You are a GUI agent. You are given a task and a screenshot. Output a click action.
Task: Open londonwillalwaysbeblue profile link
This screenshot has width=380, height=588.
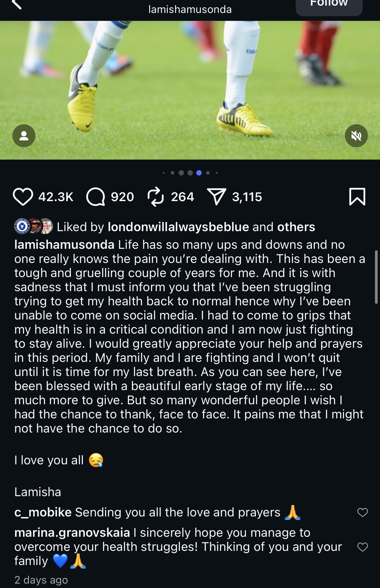178,227
